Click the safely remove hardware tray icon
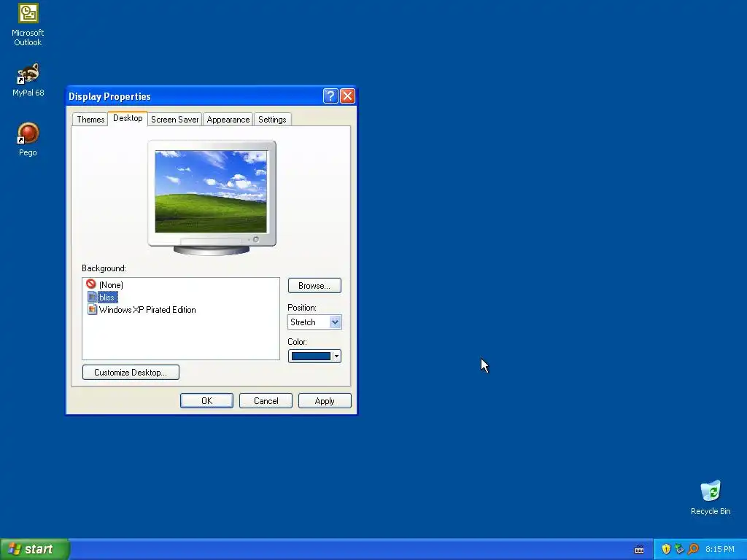Viewport: 747px width, 560px height. [679, 549]
